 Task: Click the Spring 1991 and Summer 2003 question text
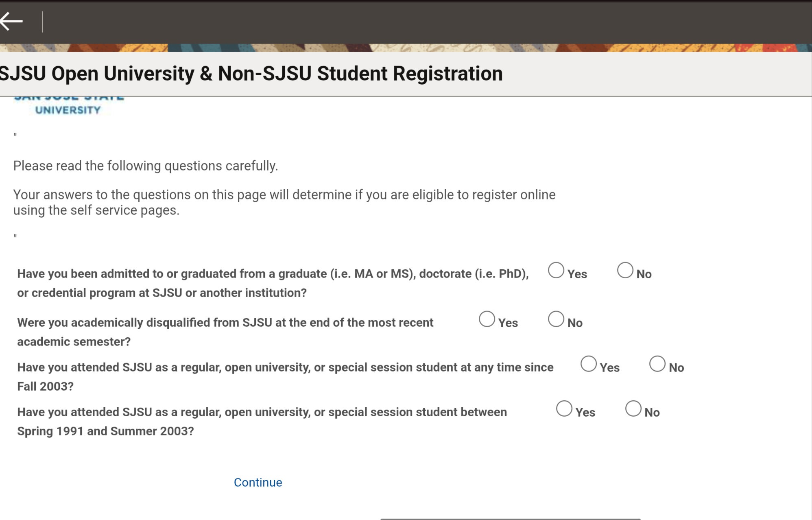pyautogui.click(x=262, y=421)
